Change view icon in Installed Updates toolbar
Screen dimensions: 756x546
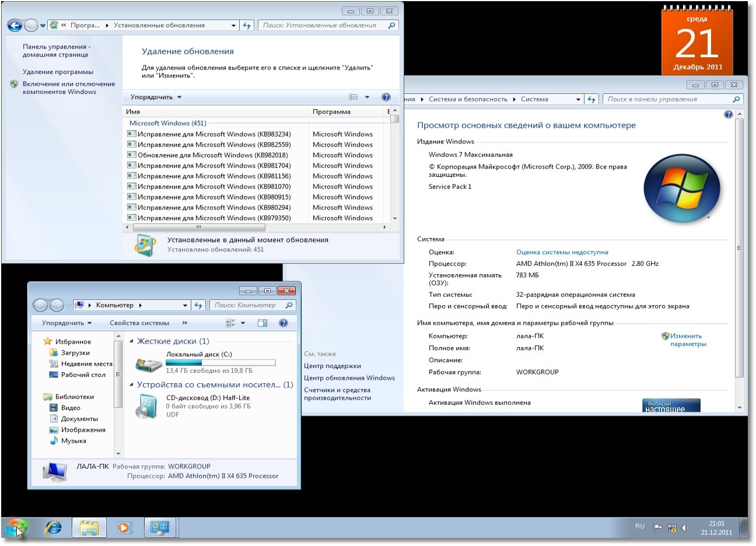pyautogui.click(x=353, y=97)
